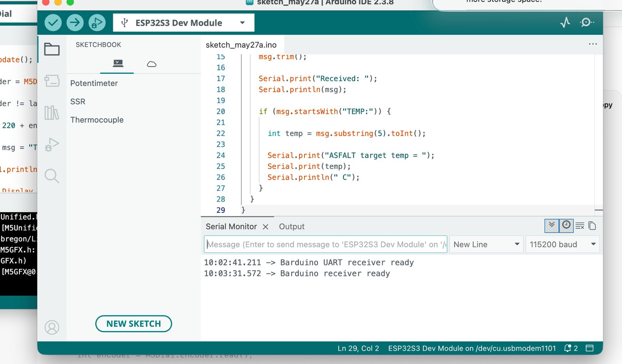Click the Serial.println(msg); code line
This screenshot has height=364, width=622.
(302, 89)
